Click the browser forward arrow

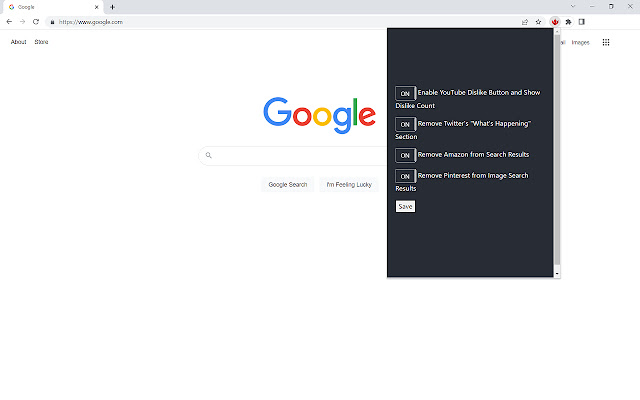(x=22, y=22)
